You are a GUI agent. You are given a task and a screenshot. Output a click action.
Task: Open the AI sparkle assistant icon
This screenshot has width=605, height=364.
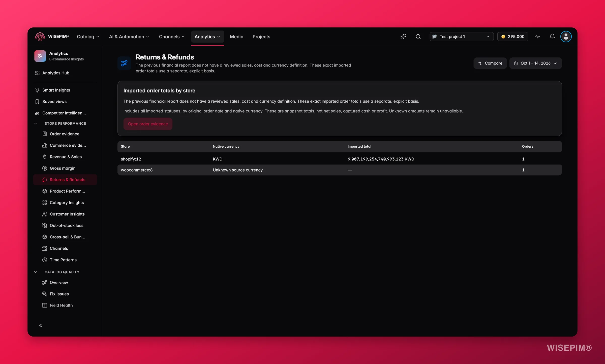tap(403, 37)
